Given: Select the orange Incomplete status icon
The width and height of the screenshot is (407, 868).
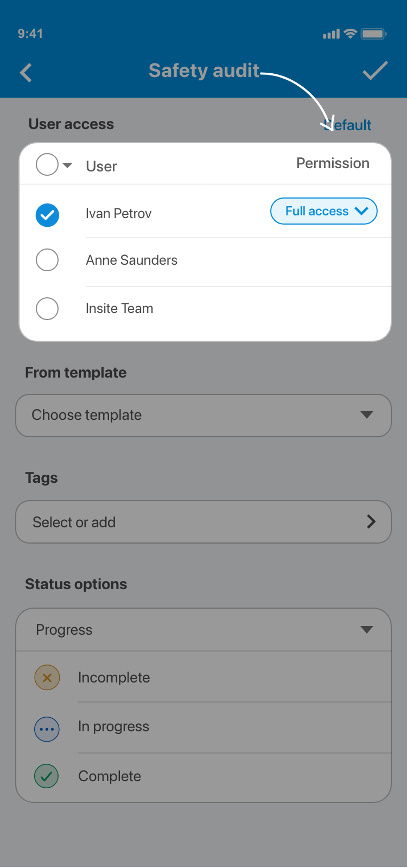Looking at the screenshot, I should point(47,678).
